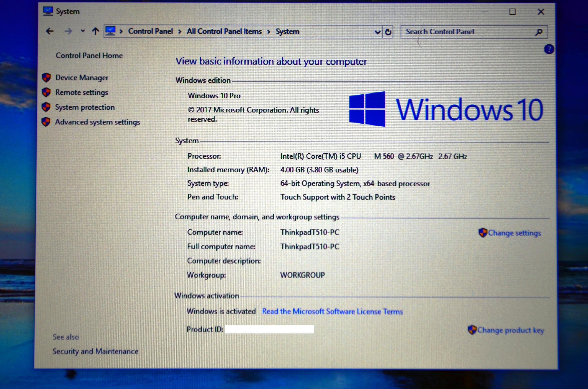Select Control Panel in the breadcrumb

coord(151,31)
